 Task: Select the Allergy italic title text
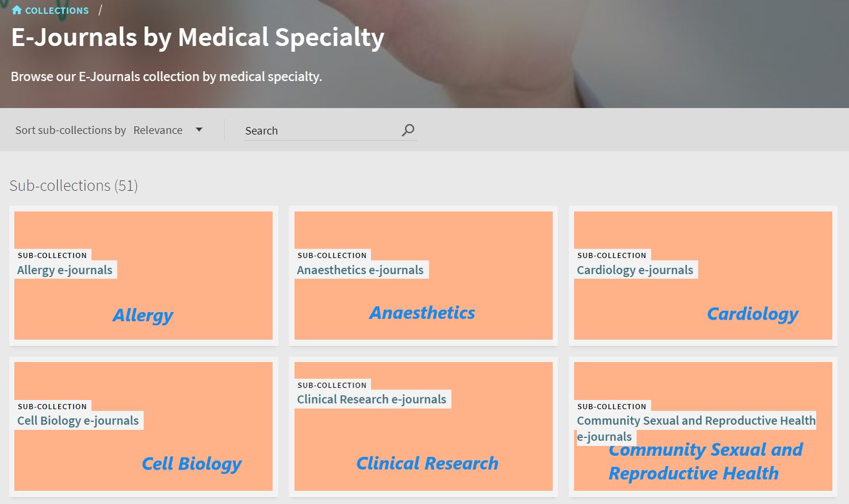pyautogui.click(x=142, y=315)
